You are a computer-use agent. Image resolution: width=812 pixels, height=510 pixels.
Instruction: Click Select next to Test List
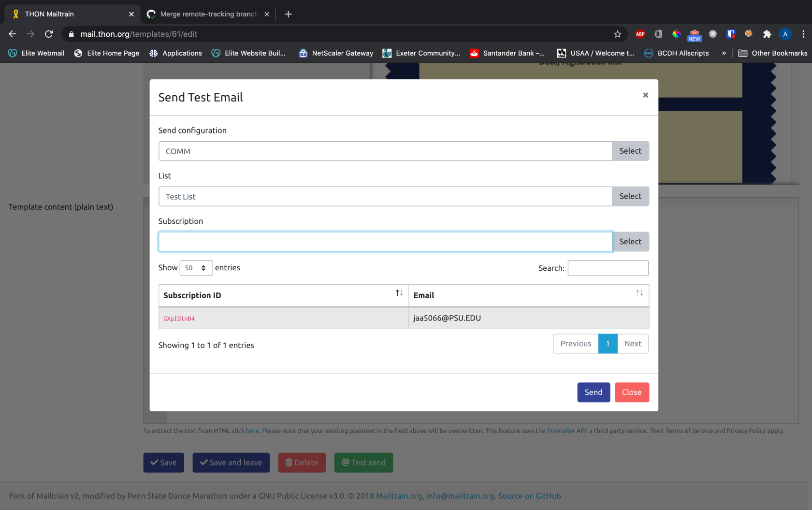(630, 196)
